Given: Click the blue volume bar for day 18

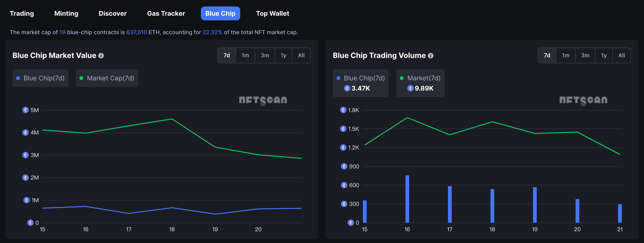Looking at the screenshot, I should (x=492, y=206).
